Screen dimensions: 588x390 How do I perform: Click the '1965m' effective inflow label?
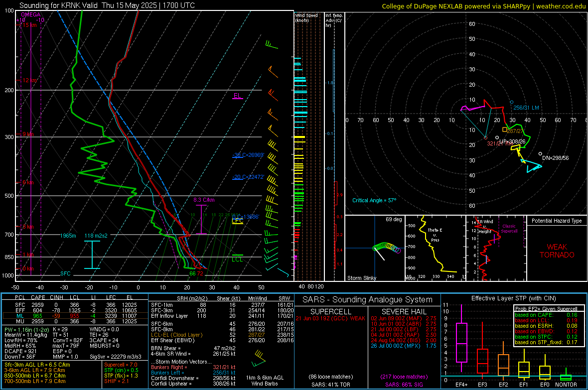pos(68,236)
